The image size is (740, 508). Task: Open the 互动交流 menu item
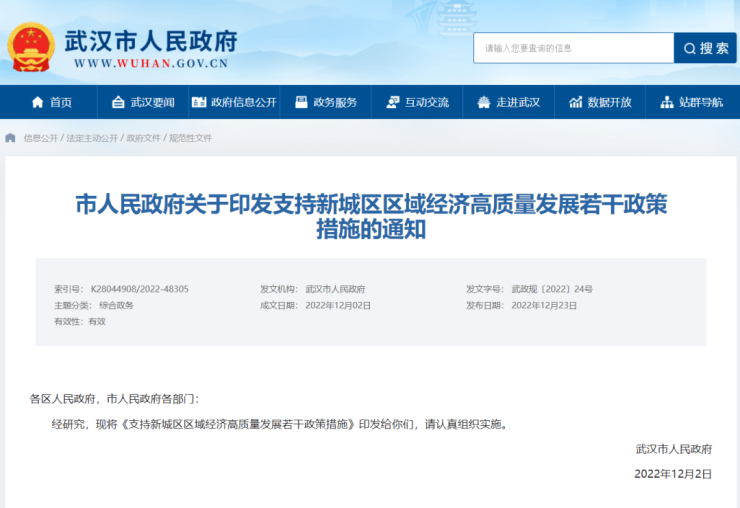tap(417, 102)
